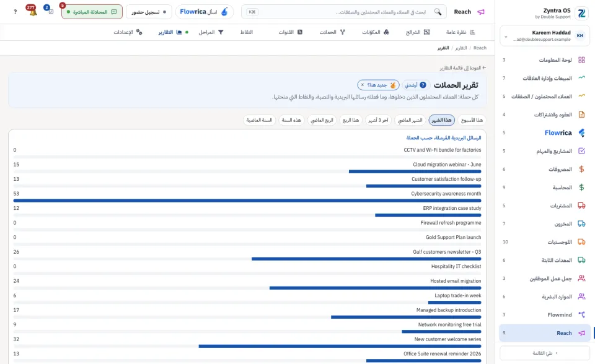The image size is (595, 364).
Task: Click the Hosted email migration label
Action: (456, 281)
